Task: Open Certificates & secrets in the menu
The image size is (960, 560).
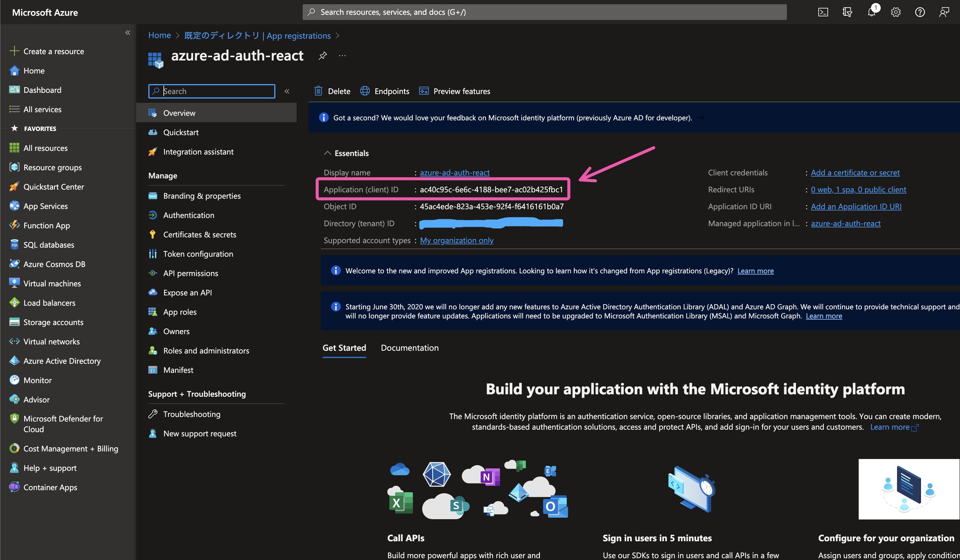Action: tap(200, 235)
